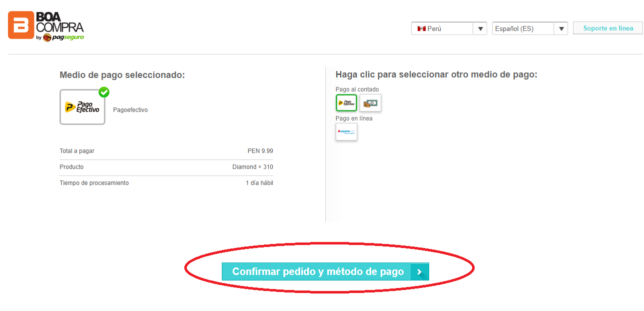Click the "1 día hábil" processing time
Image resolution: width=644 pixels, height=311 pixels.
tap(259, 183)
